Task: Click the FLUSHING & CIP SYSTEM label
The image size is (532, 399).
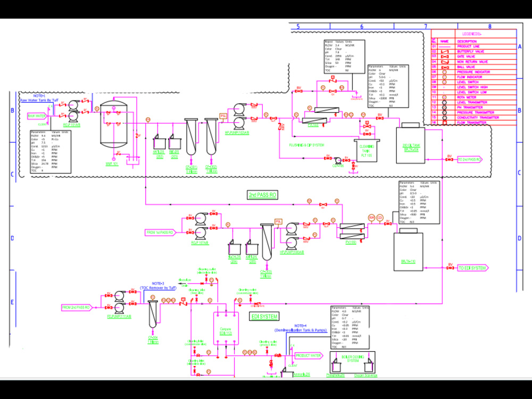Action: (x=306, y=145)
